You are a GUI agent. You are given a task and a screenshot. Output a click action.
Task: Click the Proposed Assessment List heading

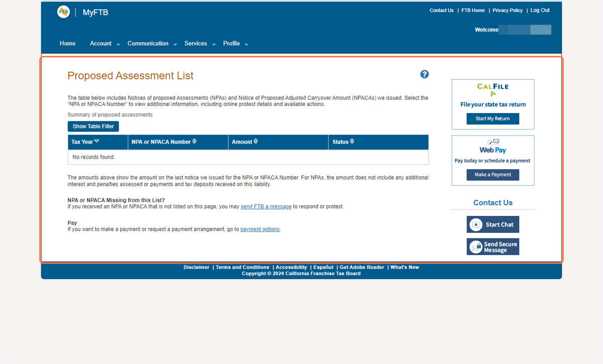131,76
